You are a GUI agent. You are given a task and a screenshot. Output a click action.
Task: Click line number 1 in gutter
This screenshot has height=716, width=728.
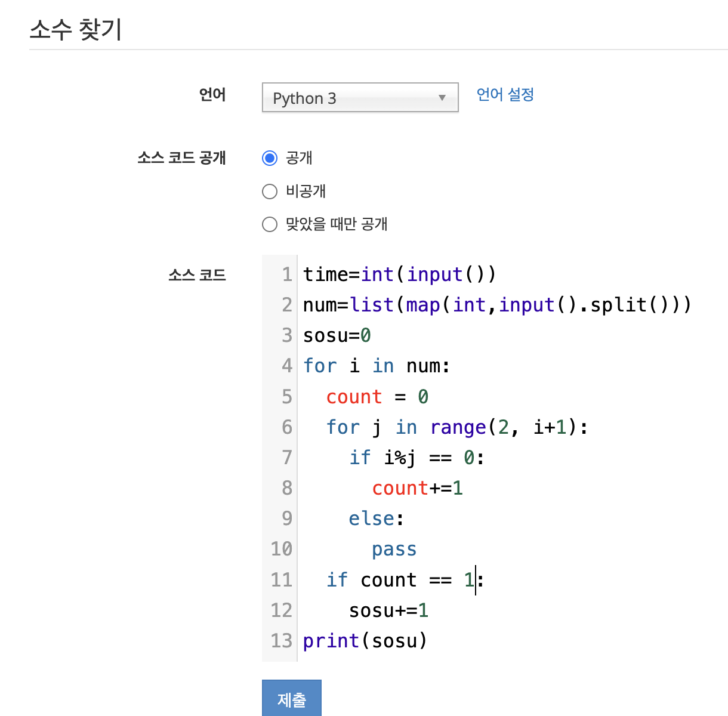[x=287, y=274]
